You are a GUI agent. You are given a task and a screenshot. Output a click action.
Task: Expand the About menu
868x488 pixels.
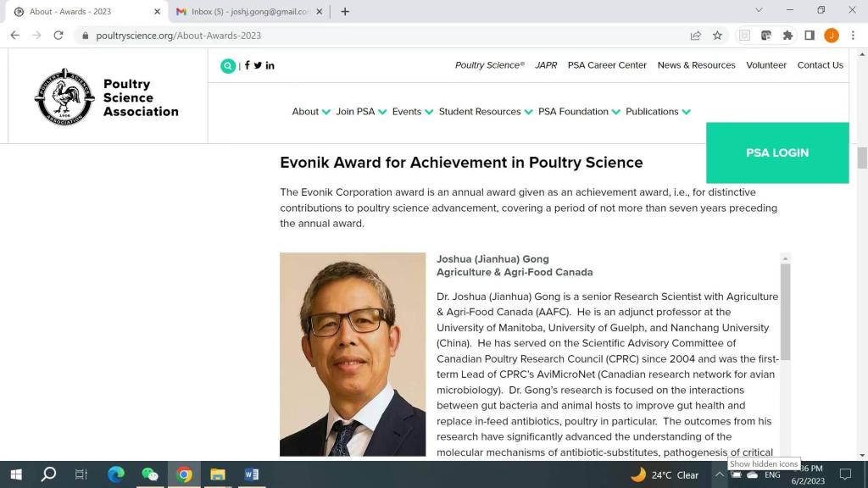pos(311,112)
